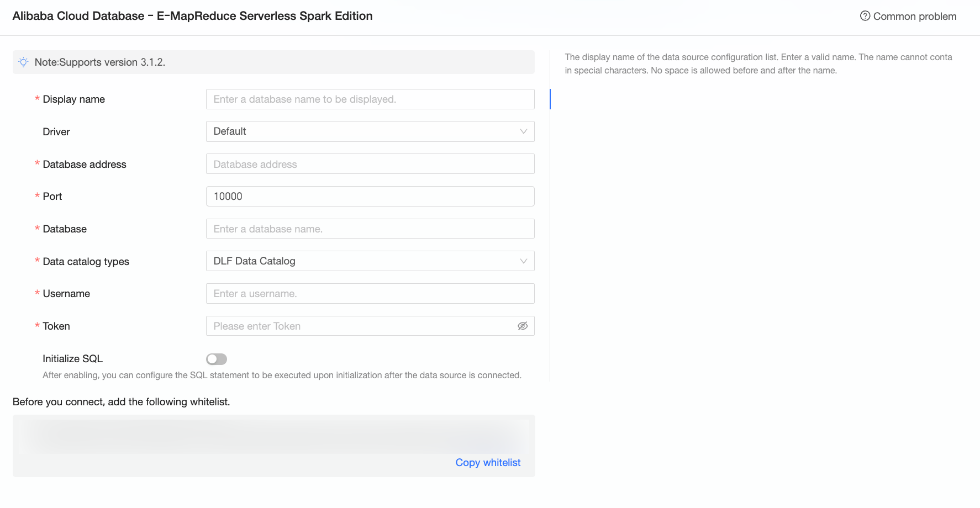Enable the Initialize SQL switch
Screen dimensions: 980x508
click(217, 359)
